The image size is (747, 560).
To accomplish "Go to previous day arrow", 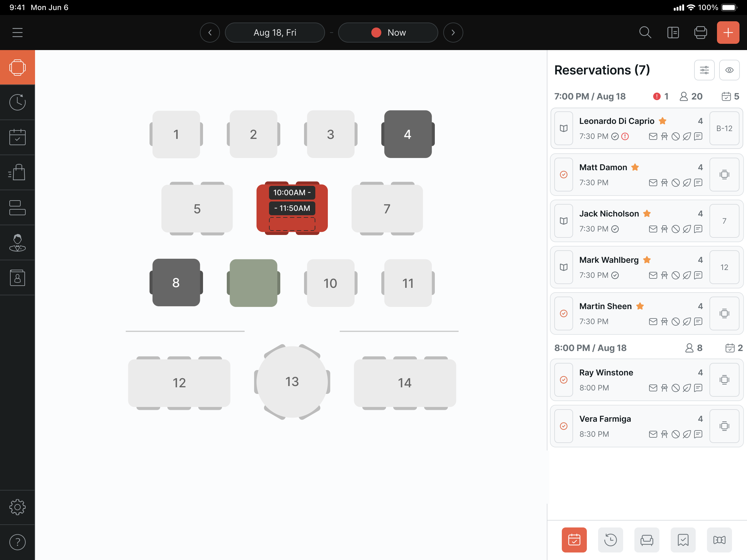I will tap(210, 33).
